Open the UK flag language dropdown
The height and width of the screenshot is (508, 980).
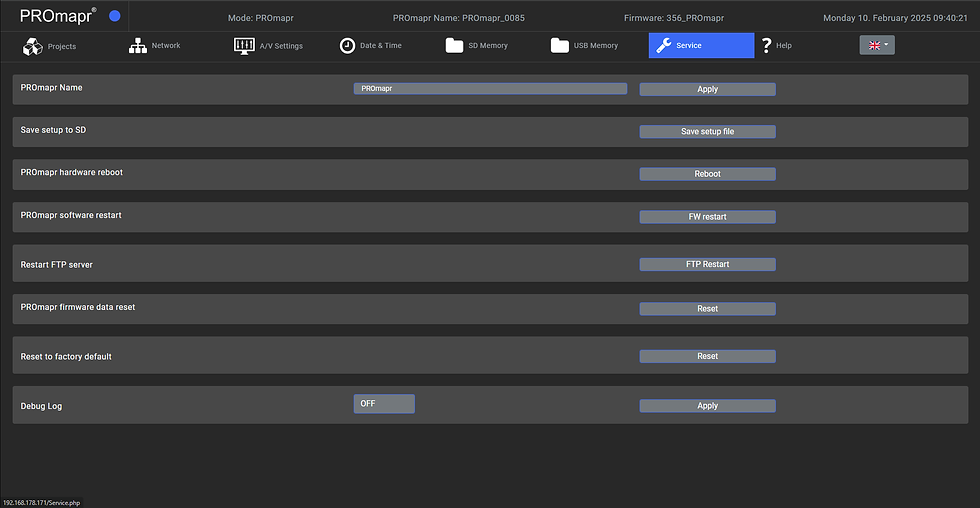877,45
